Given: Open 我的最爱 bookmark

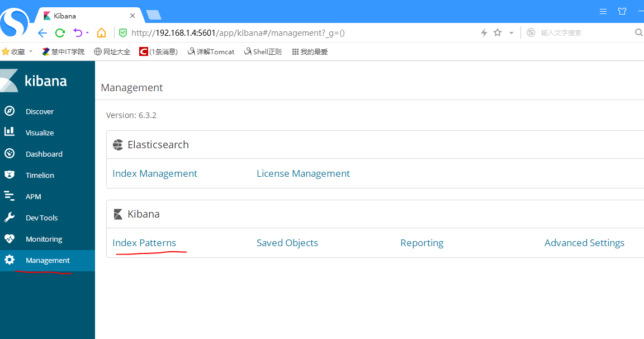Looking at the screenshot, I should point(310,52).
